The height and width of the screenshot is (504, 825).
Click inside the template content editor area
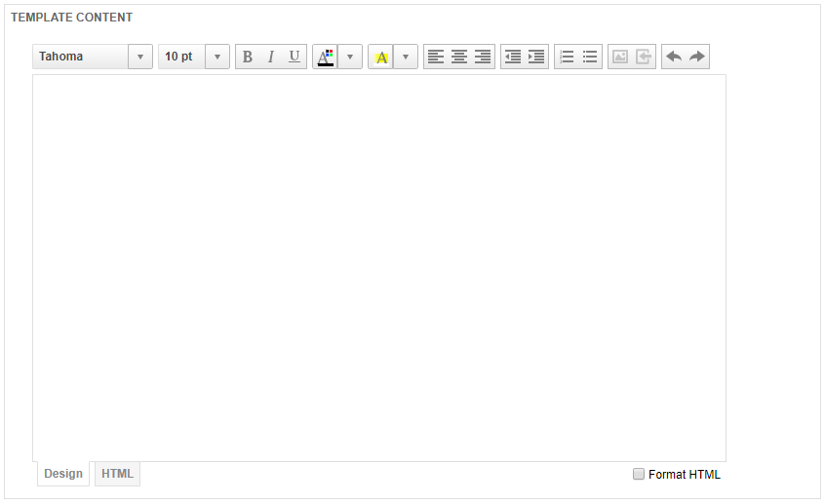click(x=379, y=268)
